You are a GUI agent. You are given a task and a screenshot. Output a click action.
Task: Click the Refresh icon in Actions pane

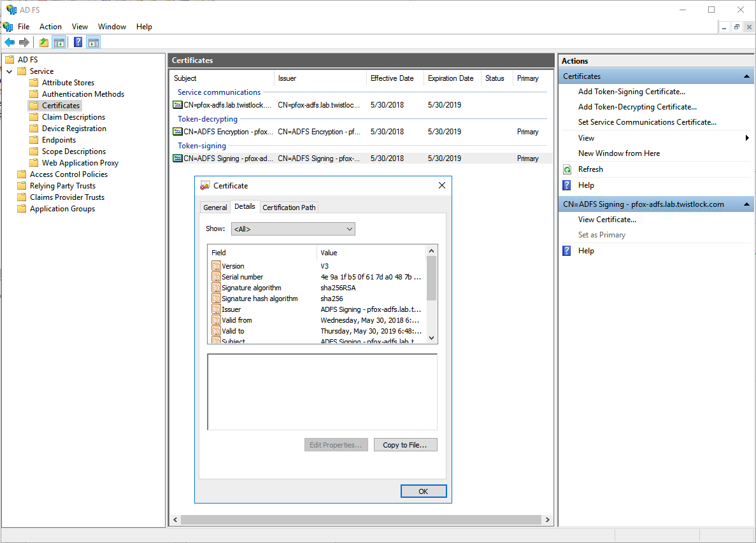click(567, 169)
